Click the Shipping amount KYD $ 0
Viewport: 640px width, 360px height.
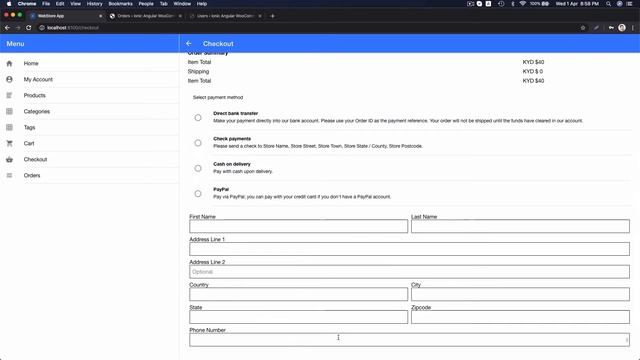point(533,71)
